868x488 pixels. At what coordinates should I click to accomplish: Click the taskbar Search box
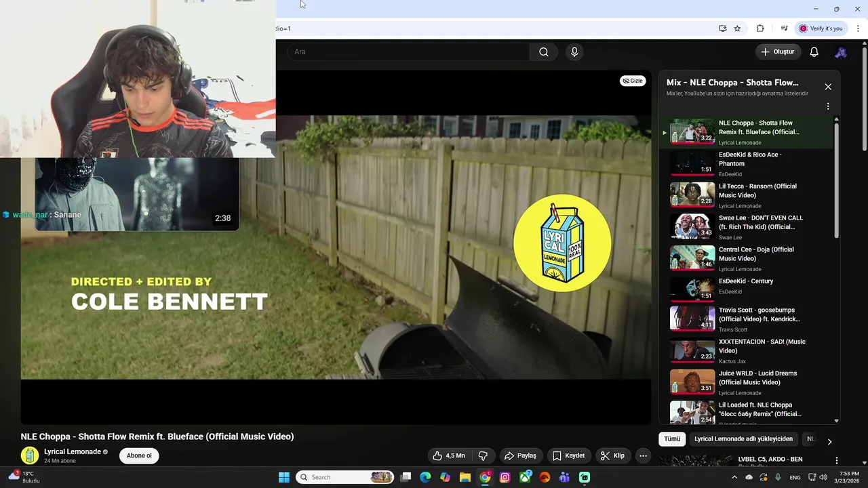point(344,477)
